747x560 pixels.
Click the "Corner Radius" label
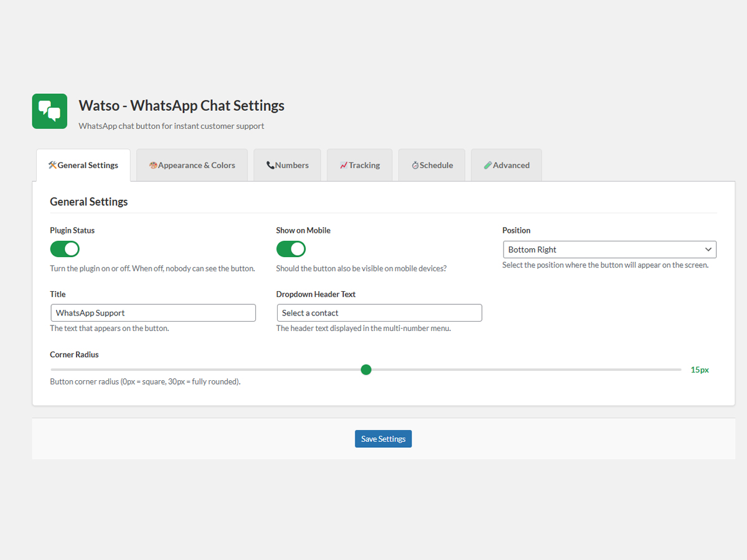point(74,355)
